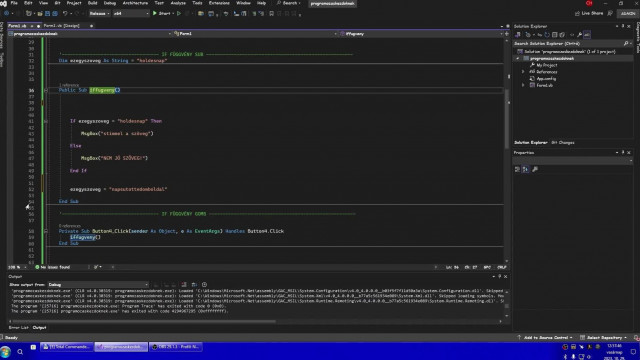Image resolution: width=640 pixels, height=360 pixels.
Task: Click the Property Pages wrench in Properties
Action: [x=535, y=169]
